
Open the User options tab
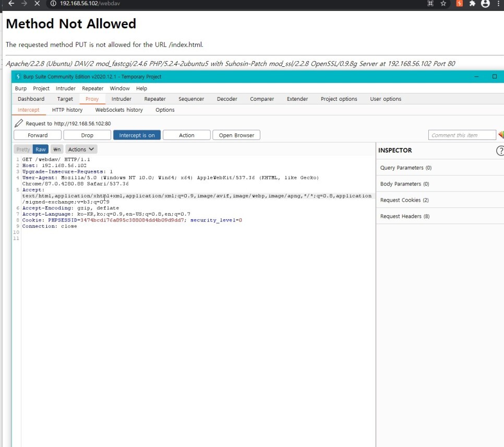(386, 99)
